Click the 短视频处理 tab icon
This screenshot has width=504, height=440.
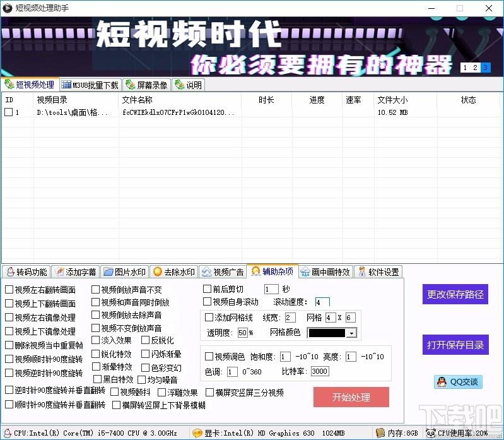coord(9,84)
